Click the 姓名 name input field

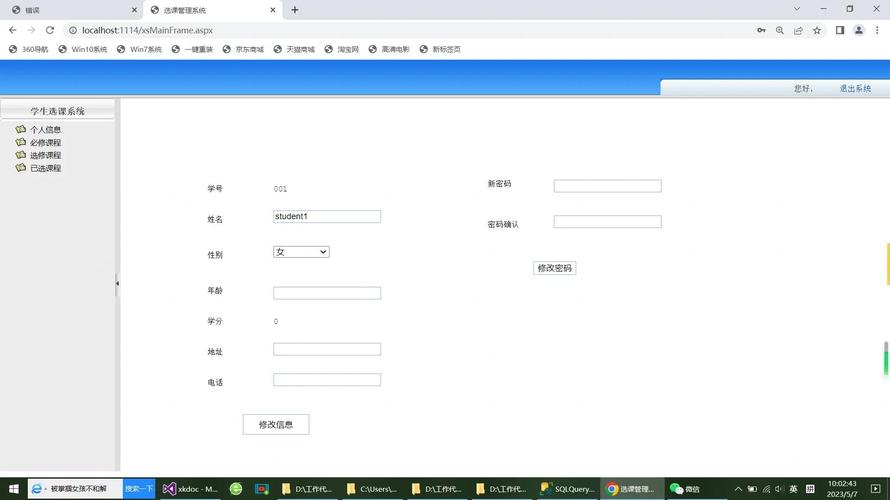[326, 216]
